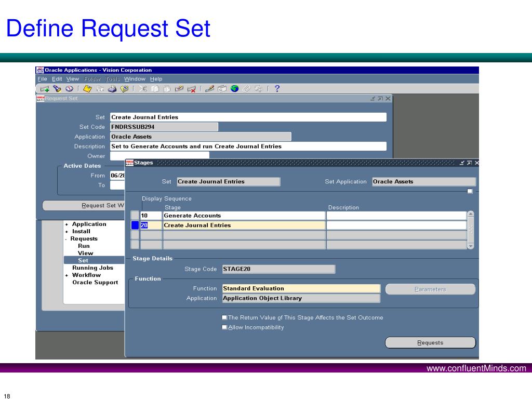This screenshot has width=532, height=399.
Task: Click display sequence 10 cell
Action: click(x=151, y=216)
